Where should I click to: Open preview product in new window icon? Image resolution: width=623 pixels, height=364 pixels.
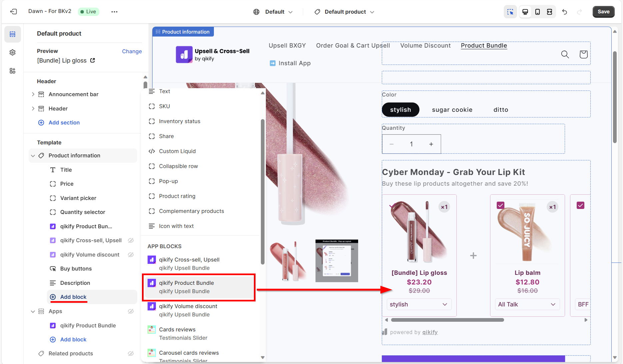pyautogui.click(x=93, y=60)
